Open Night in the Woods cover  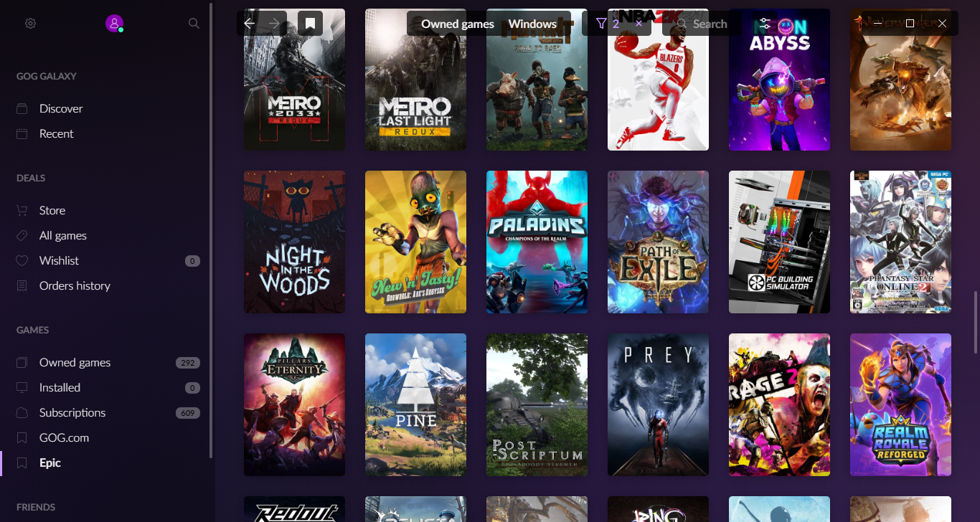[294, 242]
